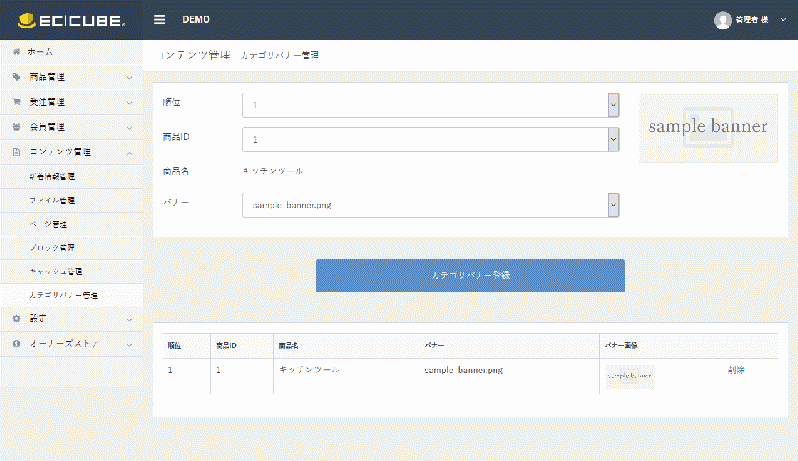Click the 設定 gear icon

[x=16, y=318]
